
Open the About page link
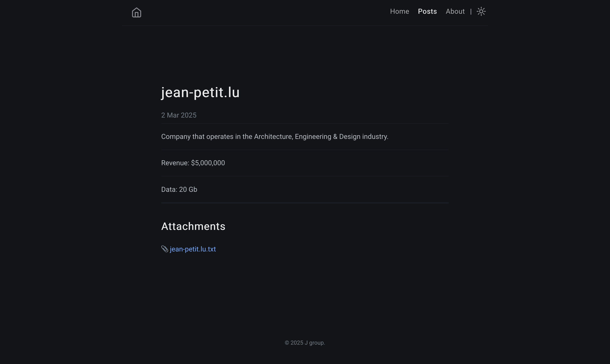[x=455, y=12]
